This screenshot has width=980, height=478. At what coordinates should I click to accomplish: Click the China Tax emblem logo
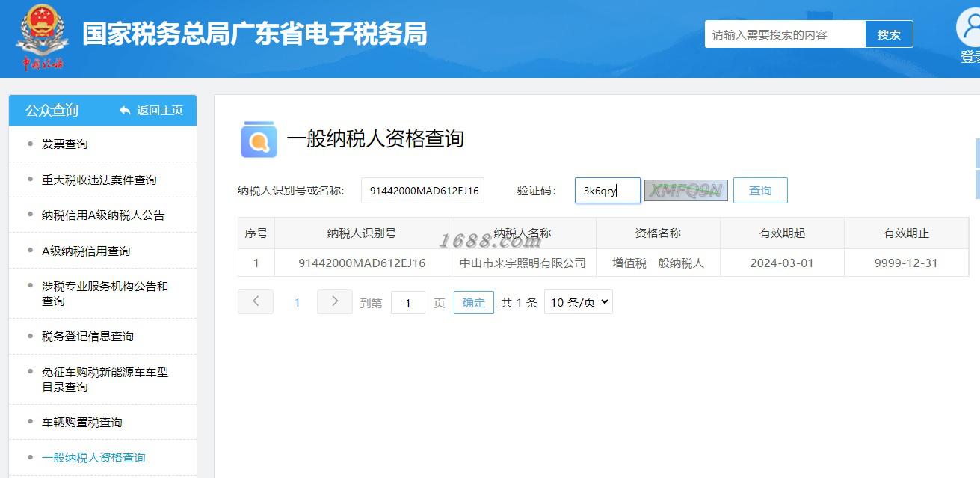tap(43, 37)
